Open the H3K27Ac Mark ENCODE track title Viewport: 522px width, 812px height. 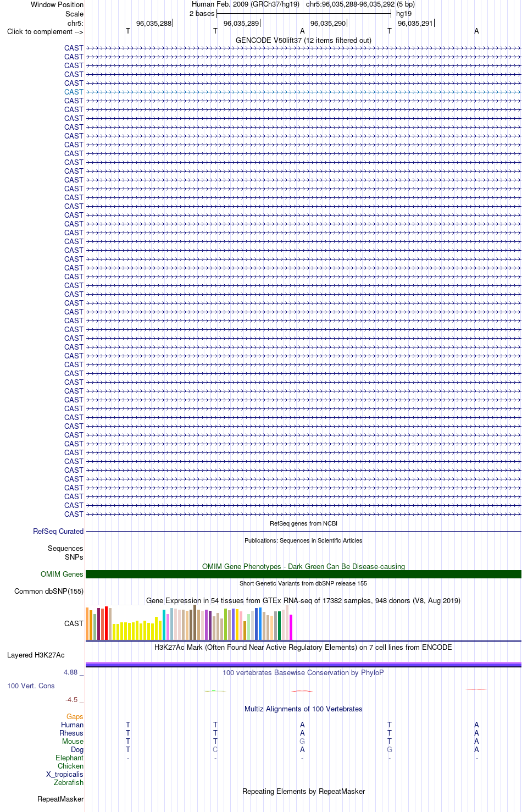tap(303, 647)
